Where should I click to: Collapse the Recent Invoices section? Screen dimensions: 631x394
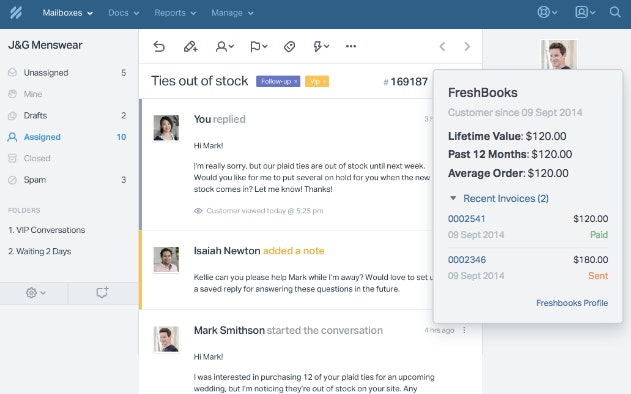(x=453, y=198)
